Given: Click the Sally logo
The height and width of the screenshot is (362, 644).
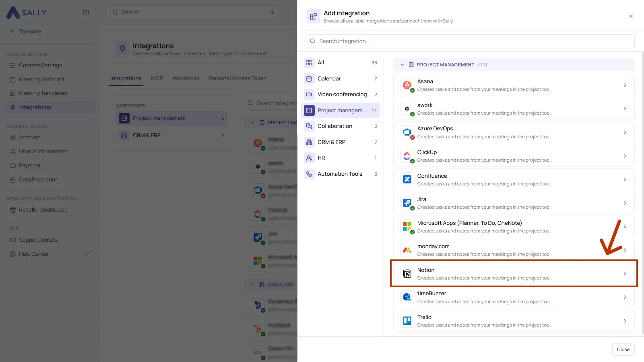Looking at the screenshot, I should tap(27, 12).
